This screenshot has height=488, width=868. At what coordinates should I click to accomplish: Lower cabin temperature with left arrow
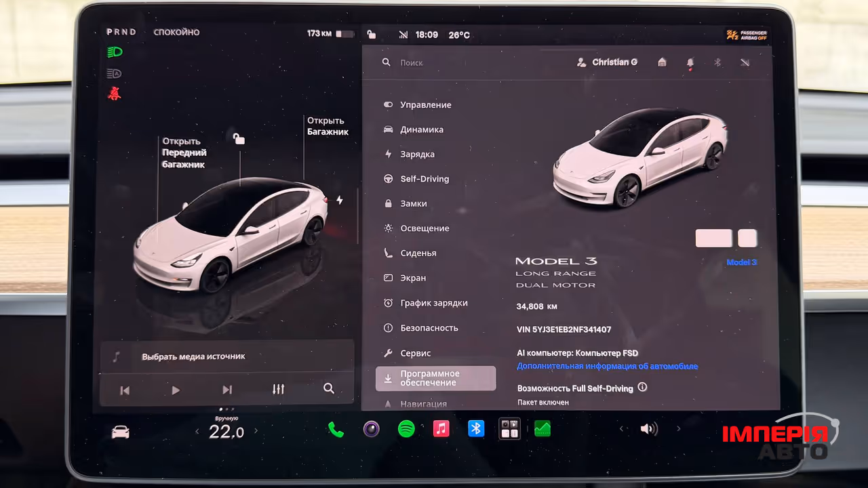click(197, 431)
